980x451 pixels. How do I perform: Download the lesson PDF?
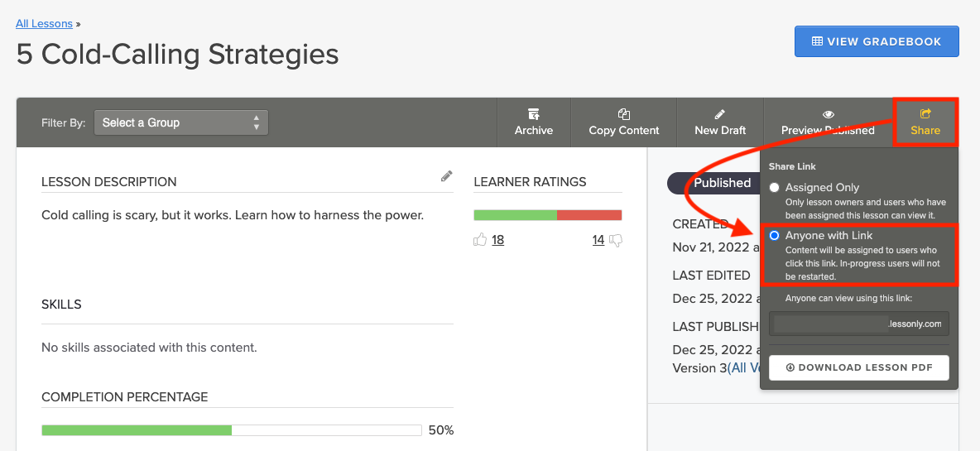click(858, 367)
